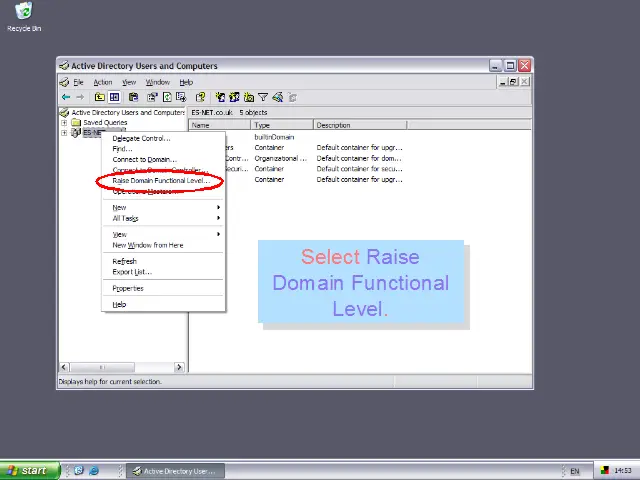The height and width of the screenshot is (480, 640).
Task: Click the Forward arrow toolbar icon
Action: tap(80, 97)
